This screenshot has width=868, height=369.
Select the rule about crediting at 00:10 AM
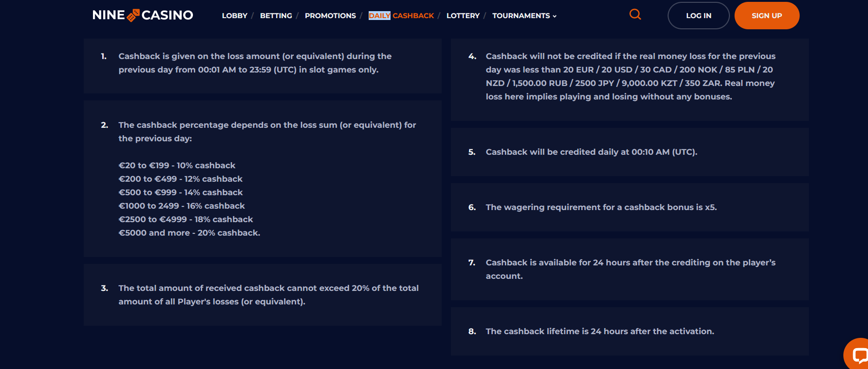[630, 152]
